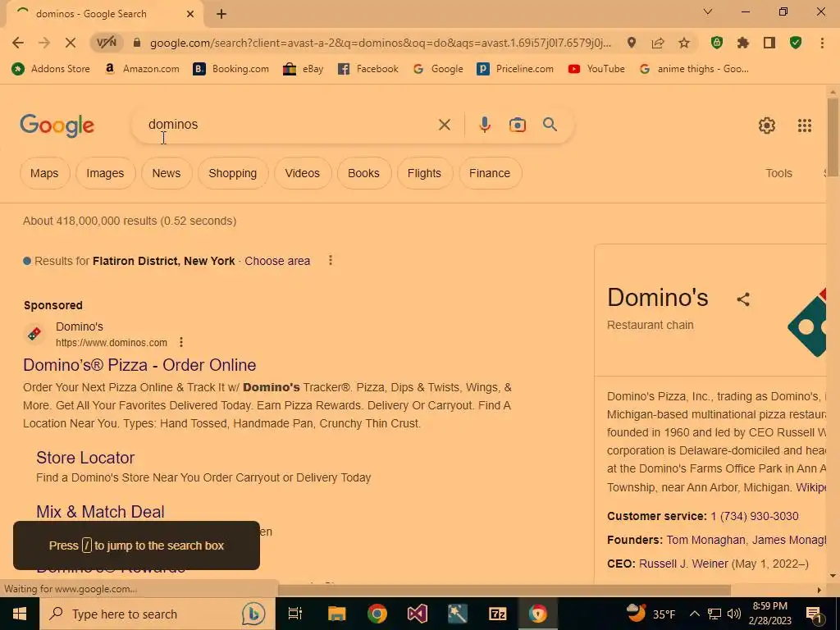Toggle the browser side panel
The height and width of the screenshot is (630, 840).
(769, 43)
